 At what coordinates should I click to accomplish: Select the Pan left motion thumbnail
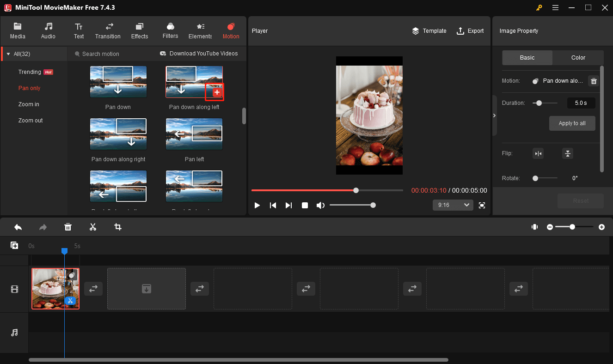(x=194, y=134)
